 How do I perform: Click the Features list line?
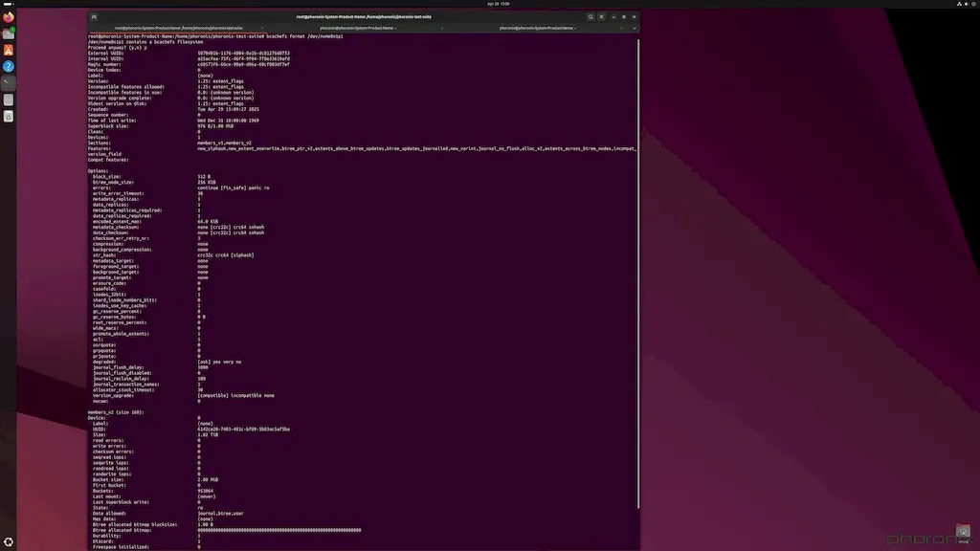click(x=416, y=148)
